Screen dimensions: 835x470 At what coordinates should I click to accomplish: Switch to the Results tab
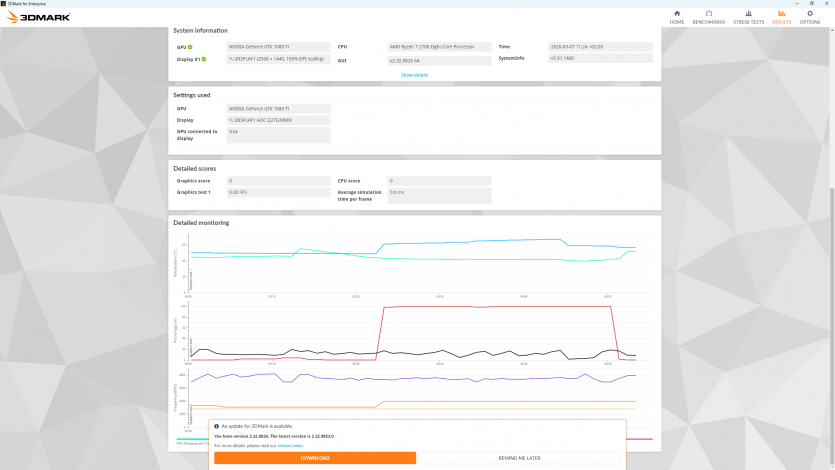pyautogui.click(x=781, y=17)
